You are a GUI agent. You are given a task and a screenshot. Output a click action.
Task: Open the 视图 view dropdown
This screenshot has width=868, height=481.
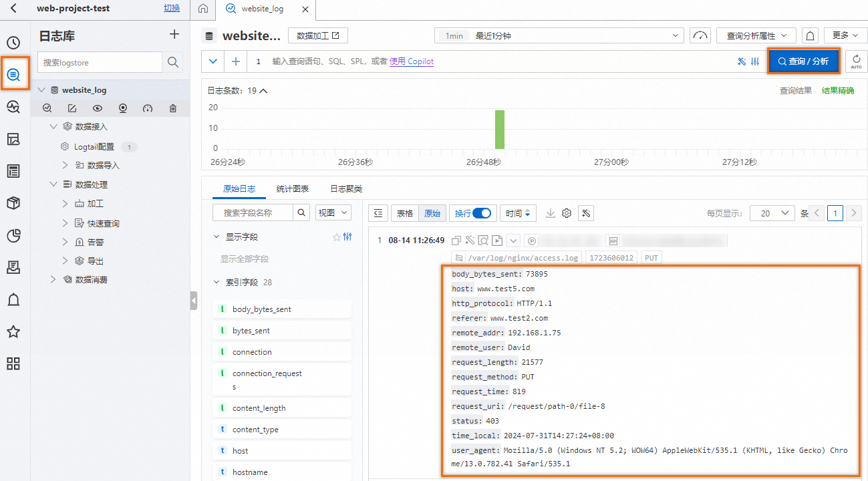333,212
